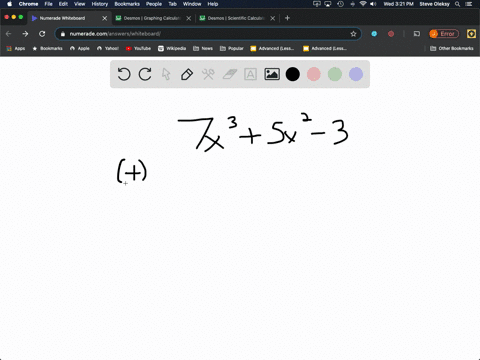Go forward to next page

[x=25, y=34]
